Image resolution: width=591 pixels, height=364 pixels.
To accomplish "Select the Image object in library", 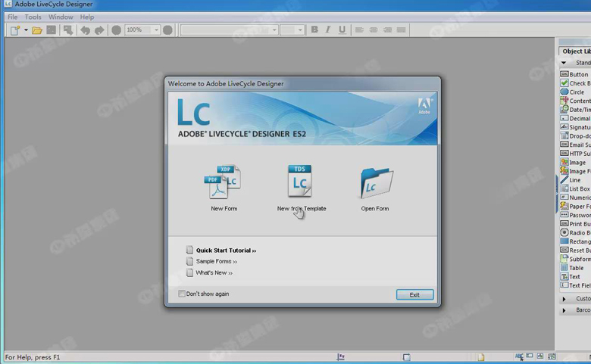I will pyautogui.click(x=576, y=162).
